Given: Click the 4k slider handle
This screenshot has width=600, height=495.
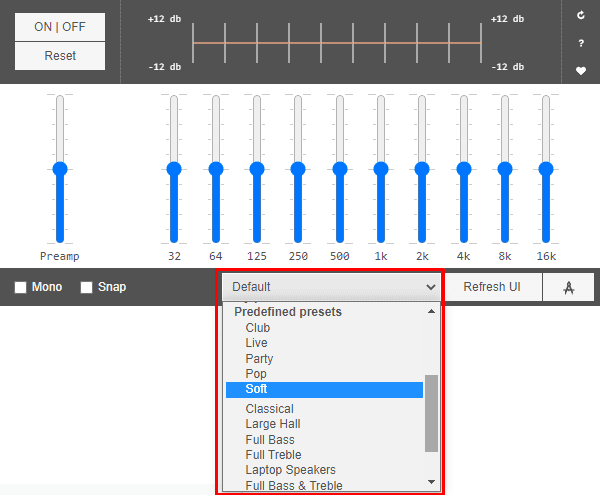Looking at the screenshot, I should 464,169.
